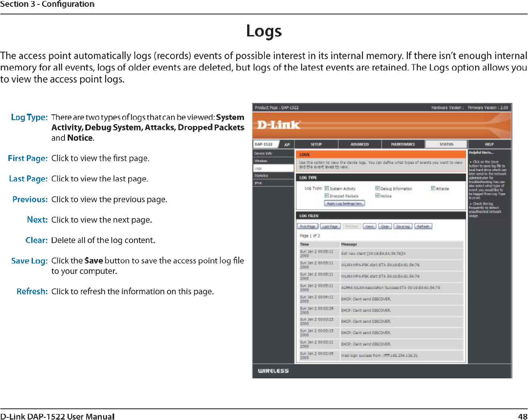Viewport: 528px width, 420px height.
Task: Click the 'Log Type:' heading in the manual
Action: [29, 117]
